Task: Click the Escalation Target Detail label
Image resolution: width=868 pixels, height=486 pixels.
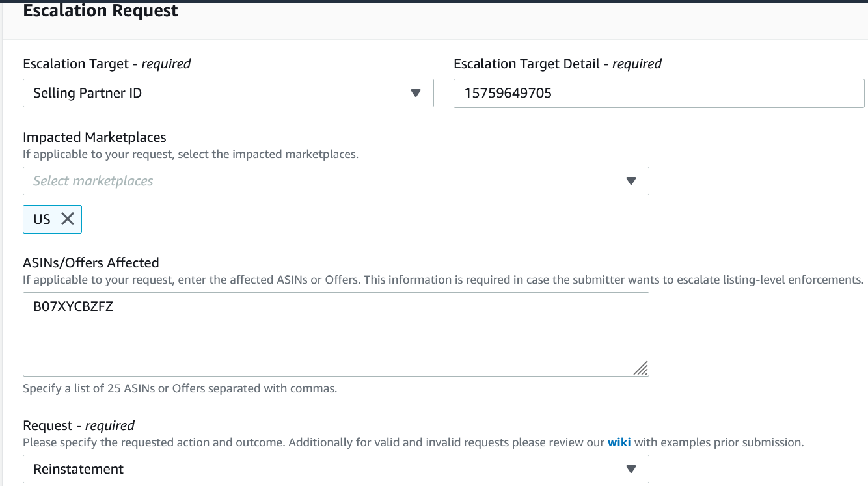Action: tap(558, 64)
